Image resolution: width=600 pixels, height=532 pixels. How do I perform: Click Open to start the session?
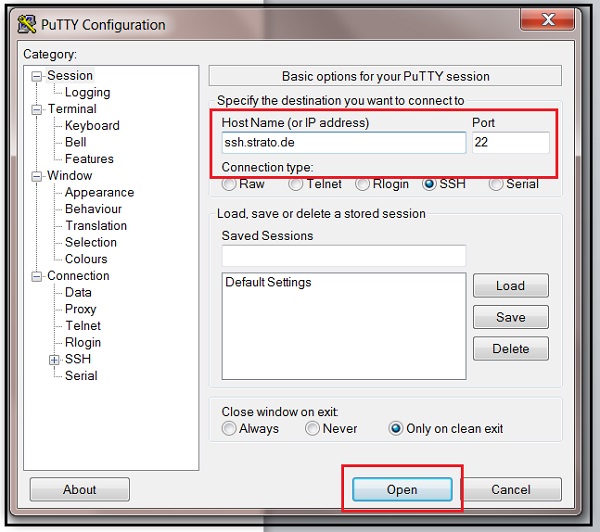tap(402, 490)
